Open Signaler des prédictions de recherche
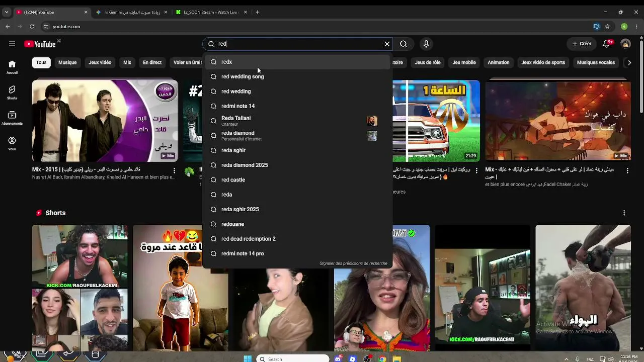 pos(353,263)
